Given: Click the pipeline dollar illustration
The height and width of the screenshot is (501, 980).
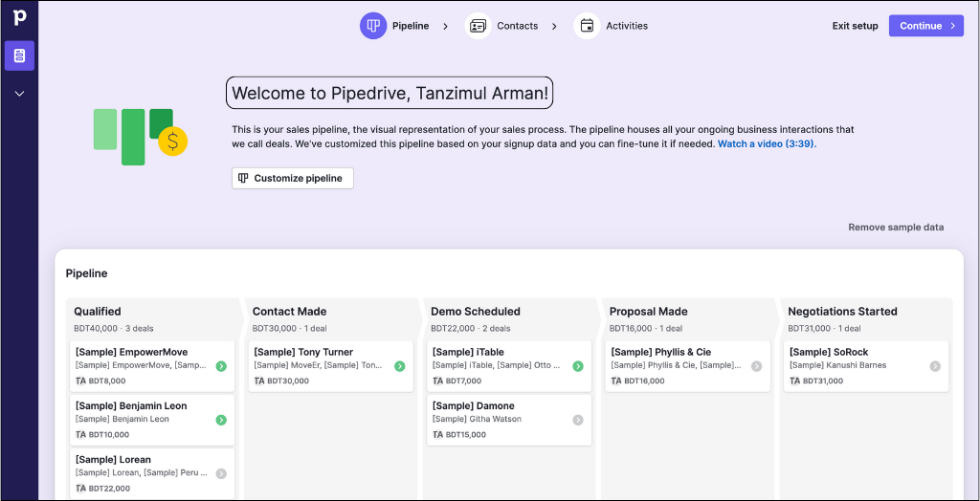Looking at the screenshot, I should click(141, 137).
